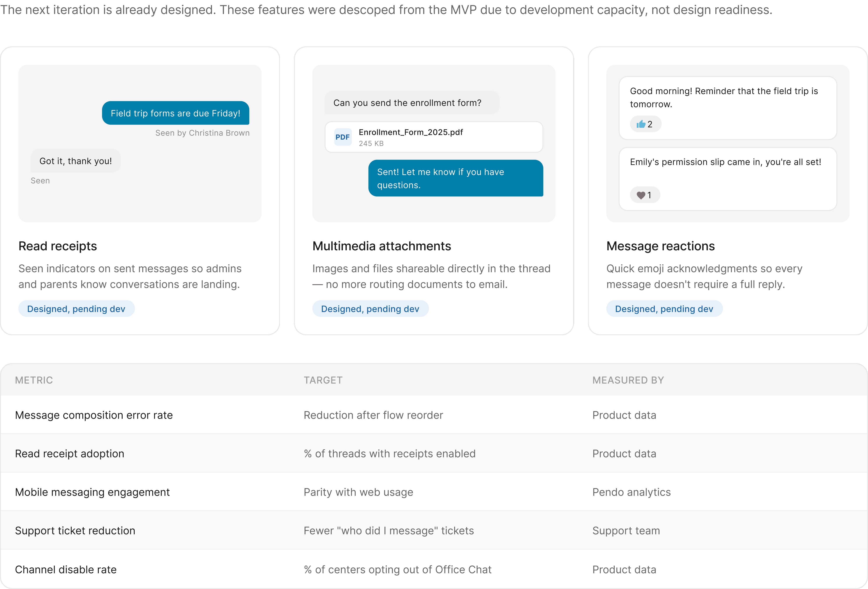The height and width of the screenshot is (589, 868).
Task: Click the Read receipts status badge
Action: [76, 309]
